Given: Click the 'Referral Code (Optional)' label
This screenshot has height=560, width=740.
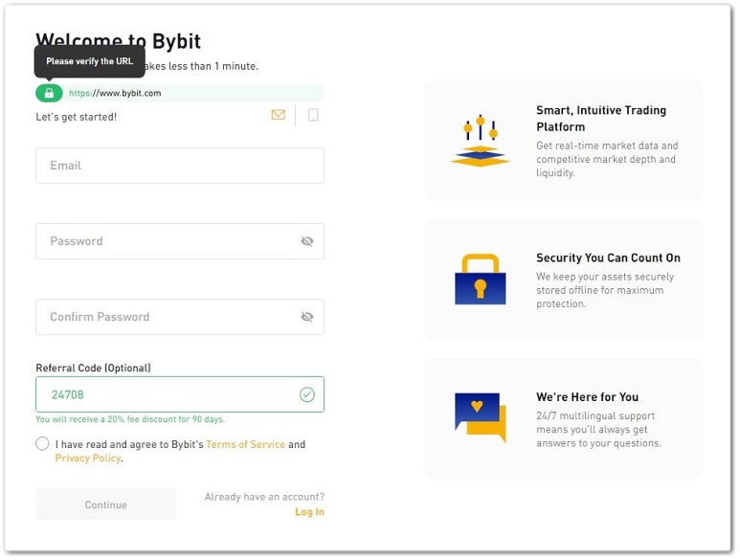Looking at the screenshot, I should click(x=94, y=368).
